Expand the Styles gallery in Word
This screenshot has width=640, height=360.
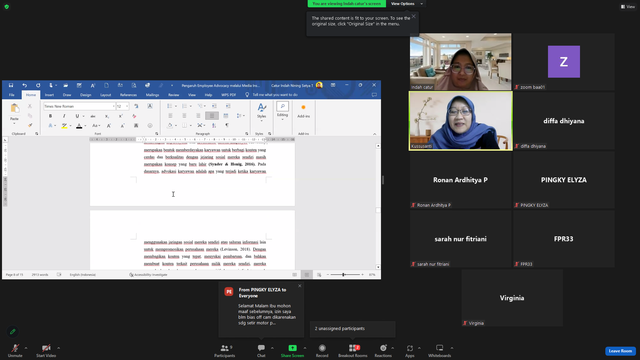pos(261,111)
